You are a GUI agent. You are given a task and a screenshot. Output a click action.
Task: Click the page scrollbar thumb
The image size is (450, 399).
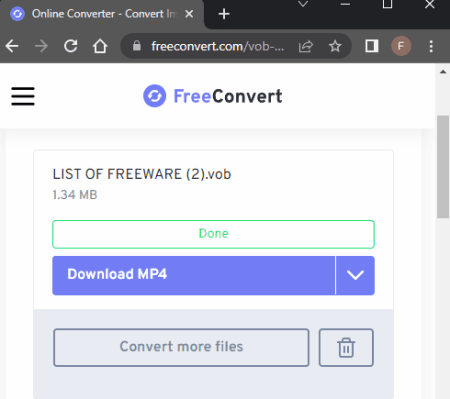pos(443,167)
